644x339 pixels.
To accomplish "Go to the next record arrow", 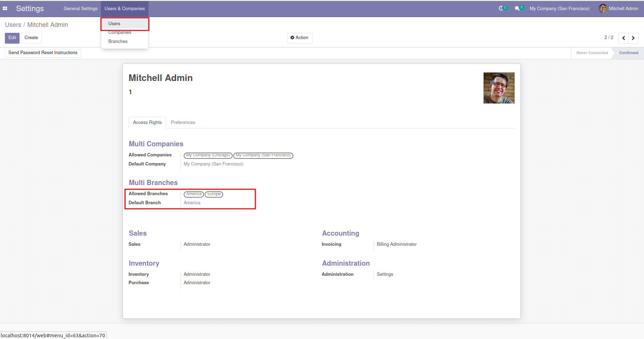I will coord(633,38).
